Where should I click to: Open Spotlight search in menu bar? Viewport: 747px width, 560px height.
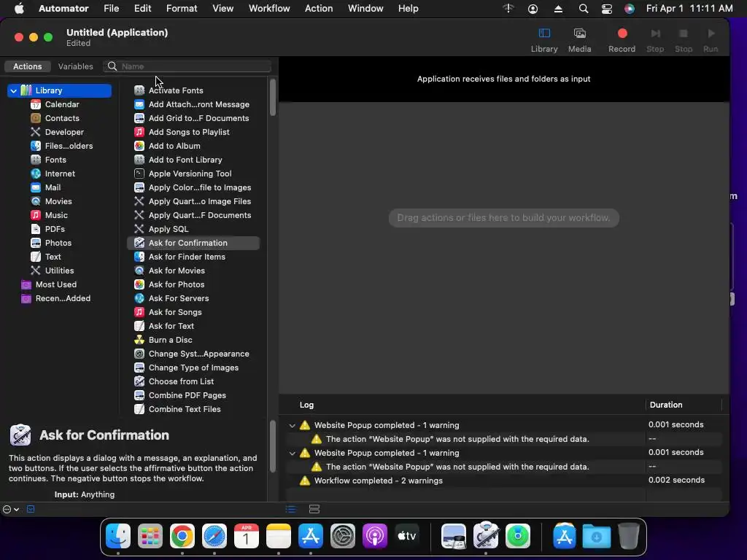click(583, 9)
